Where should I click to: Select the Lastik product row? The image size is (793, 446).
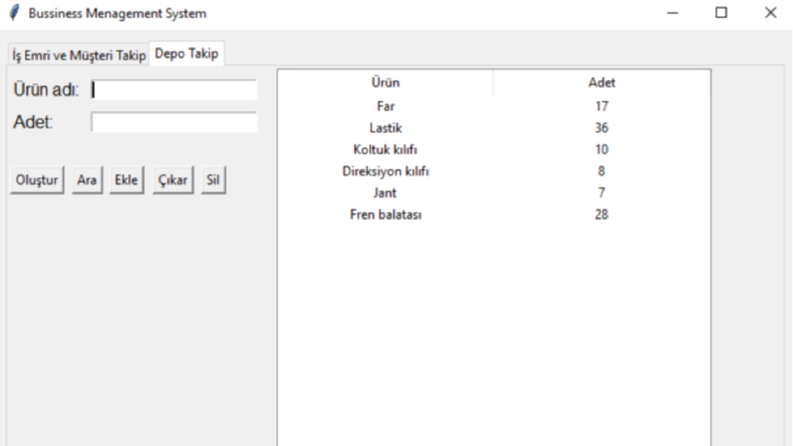coord(494,128)
